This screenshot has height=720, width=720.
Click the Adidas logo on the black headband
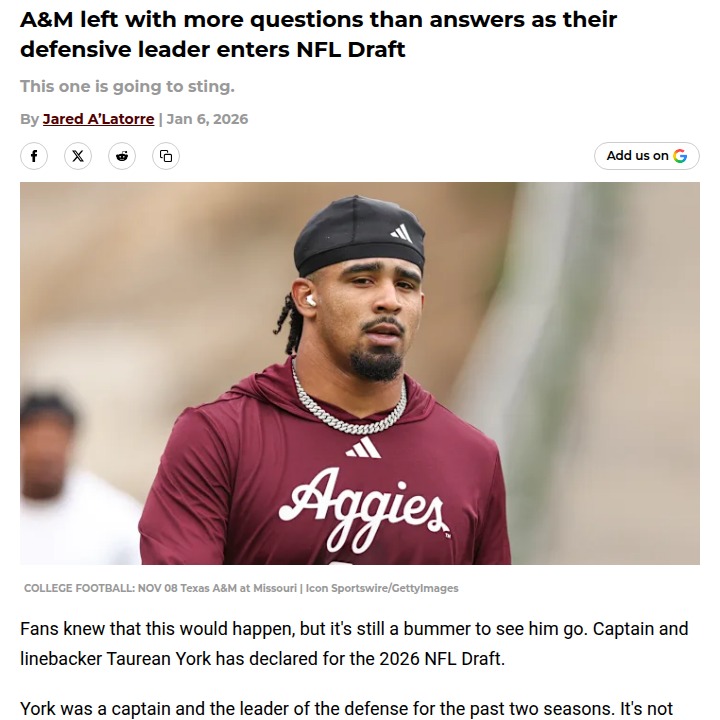(401, 232)
